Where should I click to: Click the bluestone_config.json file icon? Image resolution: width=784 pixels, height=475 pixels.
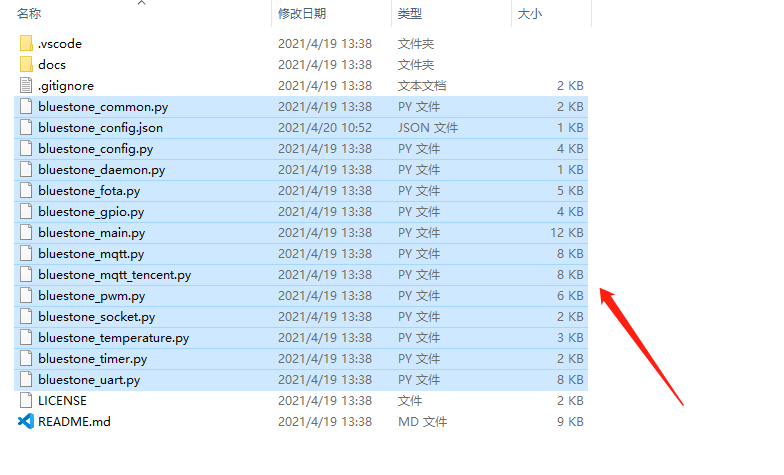(x=26, y=128)
